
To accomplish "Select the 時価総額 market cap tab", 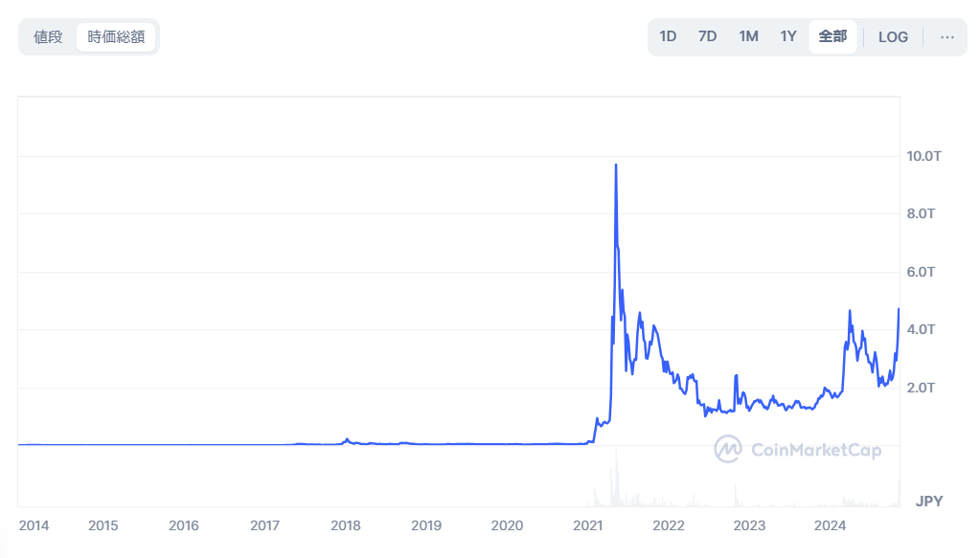I will (116, 37).
